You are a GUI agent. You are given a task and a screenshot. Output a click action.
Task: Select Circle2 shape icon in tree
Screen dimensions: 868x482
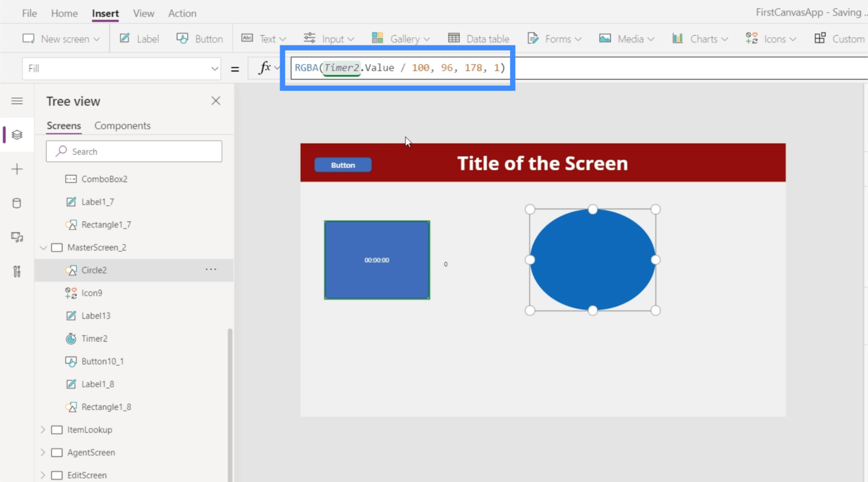pos(71,270)
